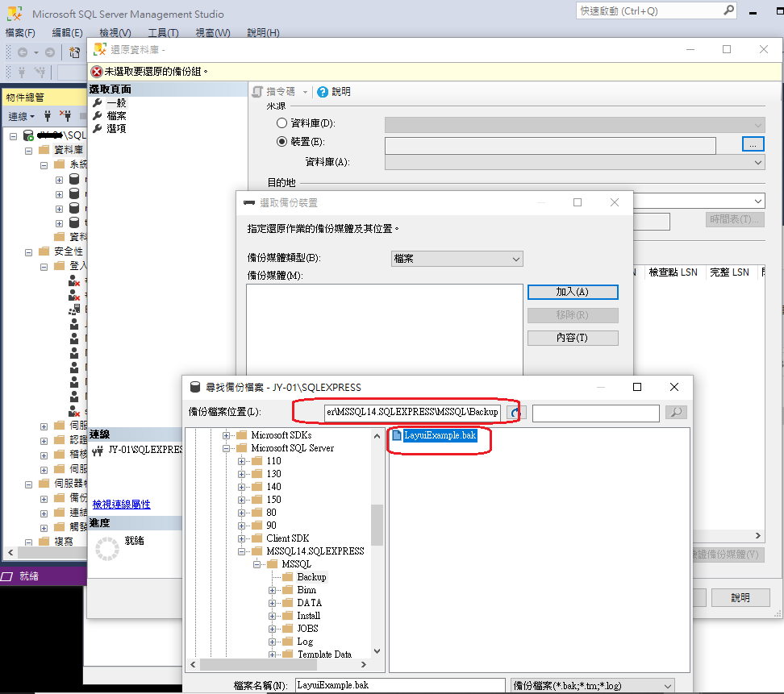
Task: Open the 編輯(E) menu
Action: pos(68,33)
